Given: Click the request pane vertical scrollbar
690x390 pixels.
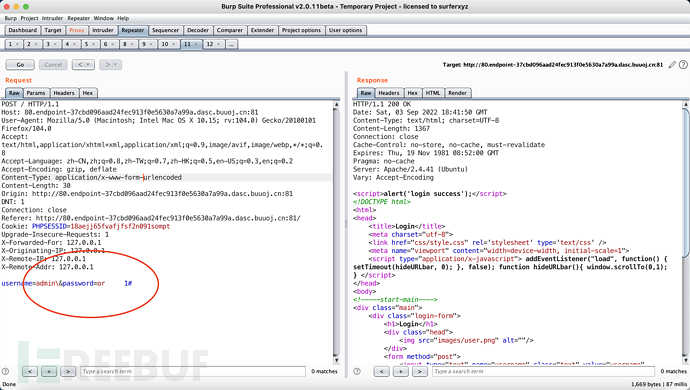Looking at the screenshot, I should 336,232.
